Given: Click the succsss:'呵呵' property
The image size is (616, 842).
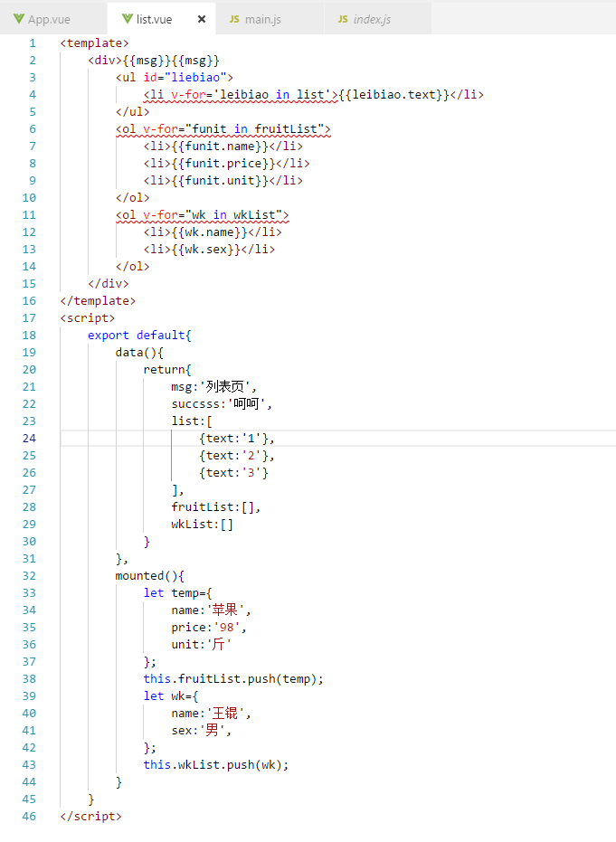Looking at the screenshot, I should coord(222,403).
